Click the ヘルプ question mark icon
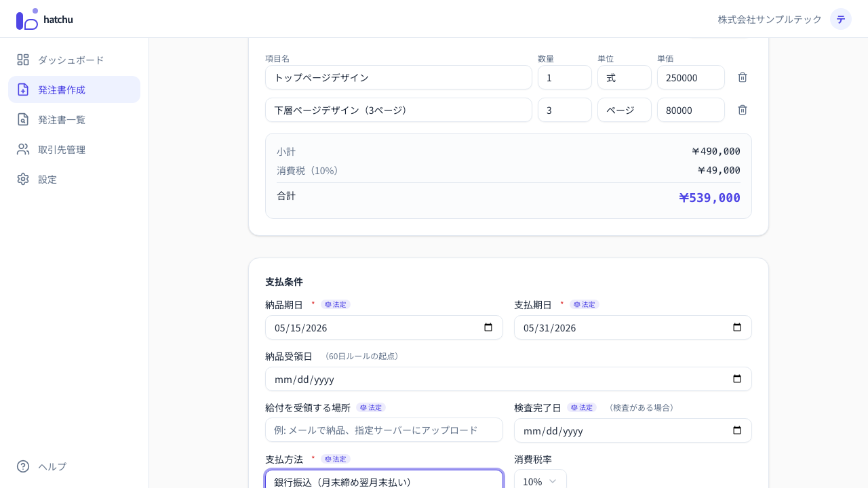 click(23, 466)
